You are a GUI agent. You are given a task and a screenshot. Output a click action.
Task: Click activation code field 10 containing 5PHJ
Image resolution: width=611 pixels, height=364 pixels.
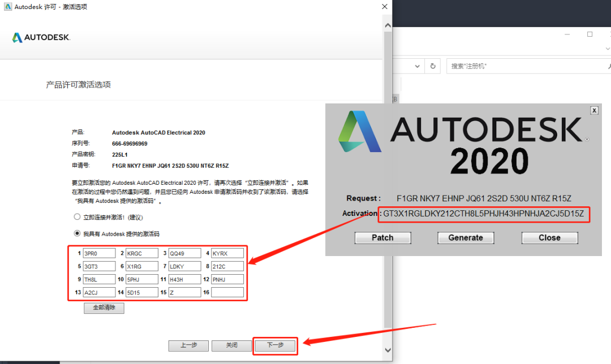(142, 279)
